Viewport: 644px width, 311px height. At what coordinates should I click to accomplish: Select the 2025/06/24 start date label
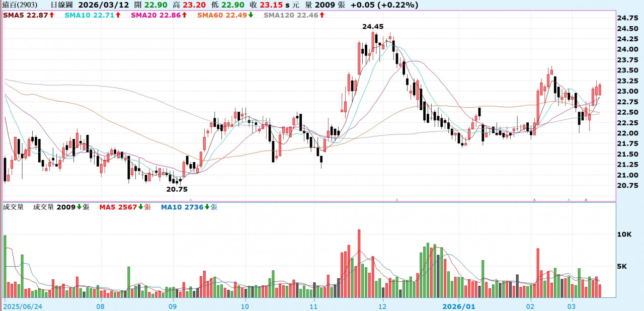click(x=23, y=305)
